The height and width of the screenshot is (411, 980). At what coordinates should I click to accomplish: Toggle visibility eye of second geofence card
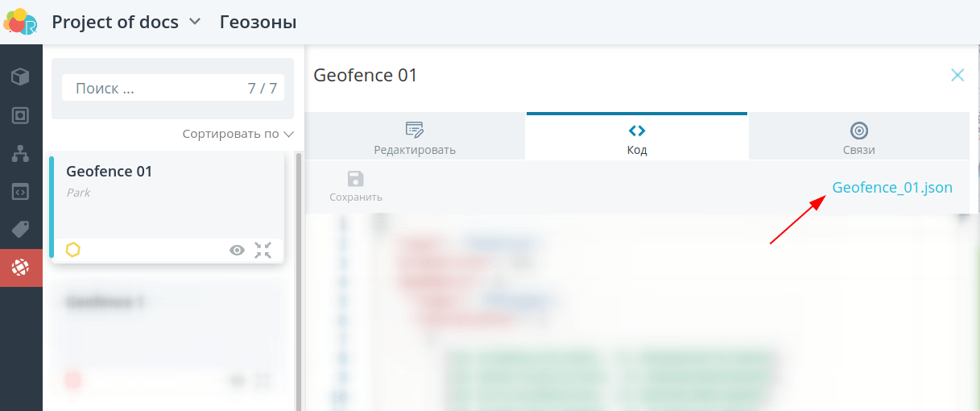(237, 380)
